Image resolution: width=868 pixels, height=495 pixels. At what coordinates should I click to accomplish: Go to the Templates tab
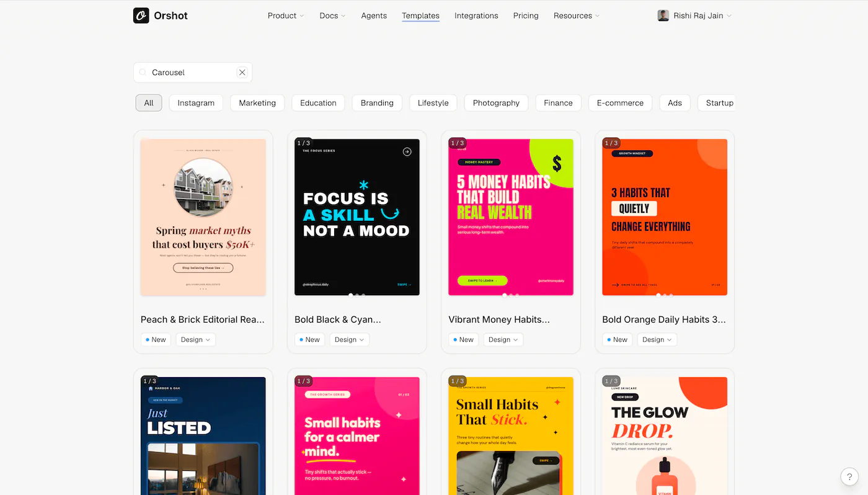tap(420, 16)
